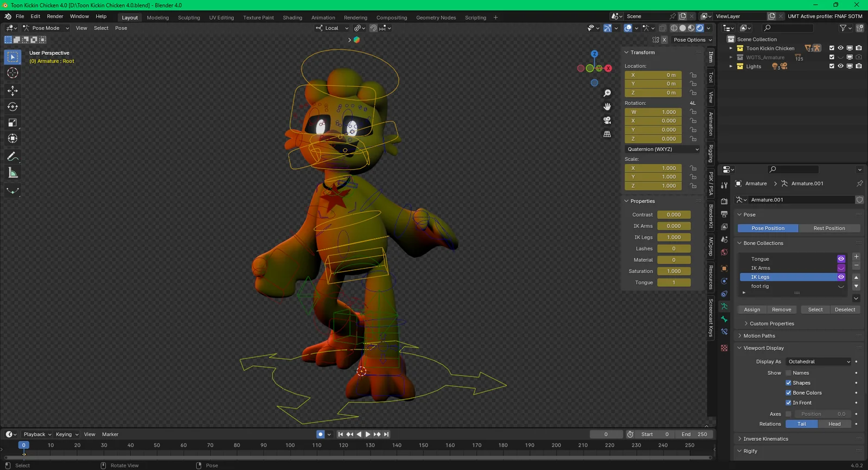Click the End frame 250 field
Screen dimensions: 868x470
click(x=694, y=434)
